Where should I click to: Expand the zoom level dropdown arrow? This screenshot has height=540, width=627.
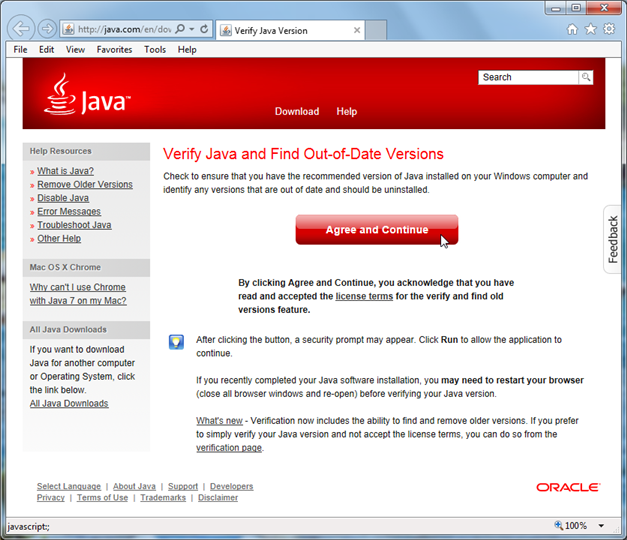click(x=601, y=526)
